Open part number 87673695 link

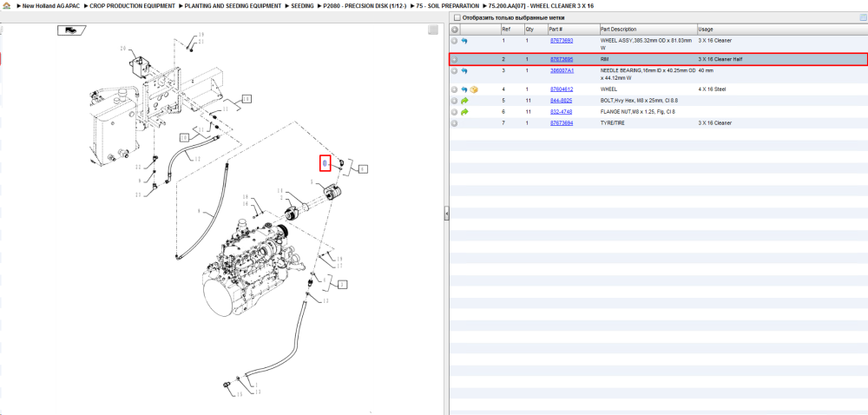pyautogui.click(x=561, y=59)
